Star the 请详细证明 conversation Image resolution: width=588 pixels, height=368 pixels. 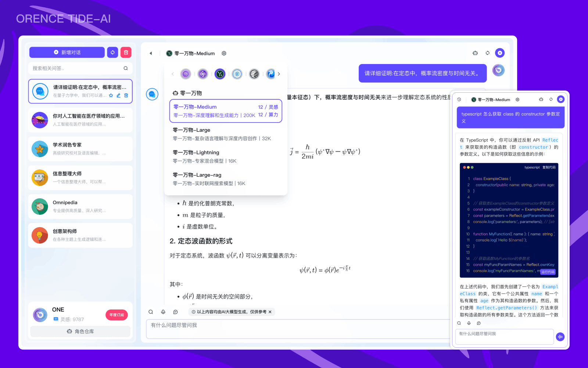coord(111,95)
